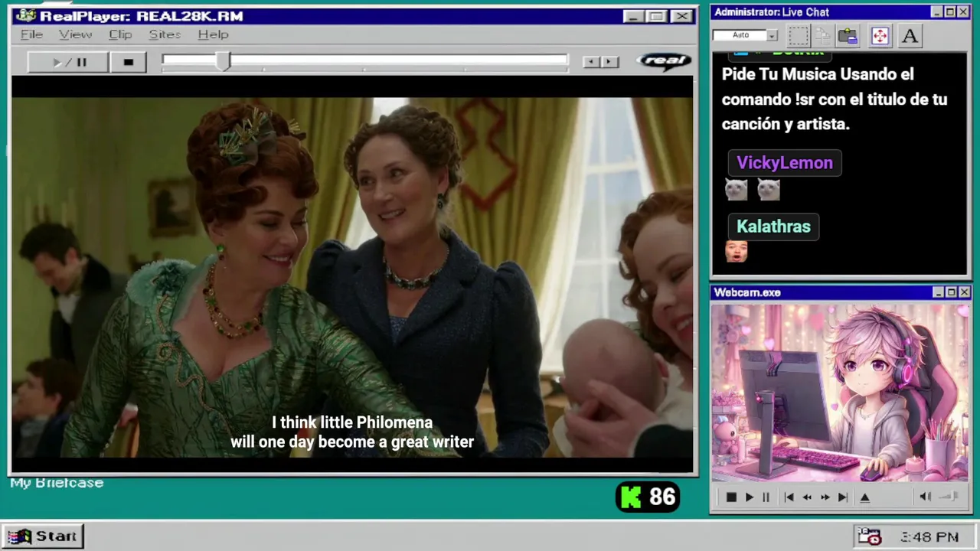The image size is (980, 551).
Task: Click the Paste icon in Live Chat toolbar
Action: (847, 36)
